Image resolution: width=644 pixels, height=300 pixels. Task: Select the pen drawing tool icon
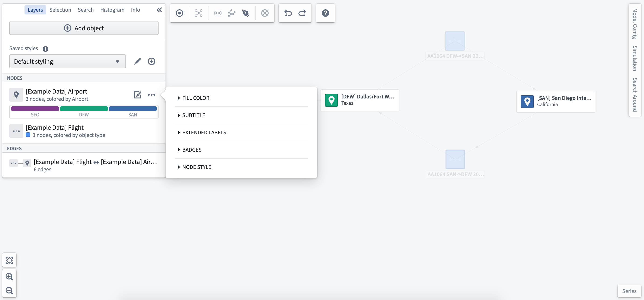(246, 13)
